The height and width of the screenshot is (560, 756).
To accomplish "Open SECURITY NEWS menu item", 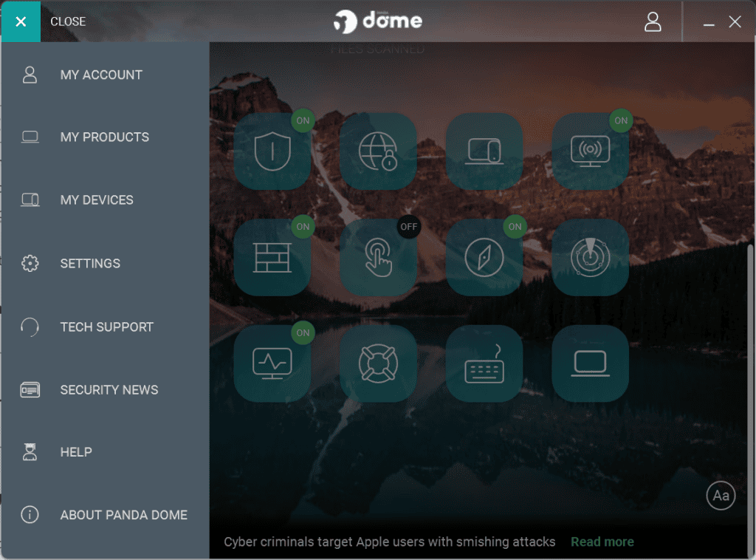I will 105,390.
